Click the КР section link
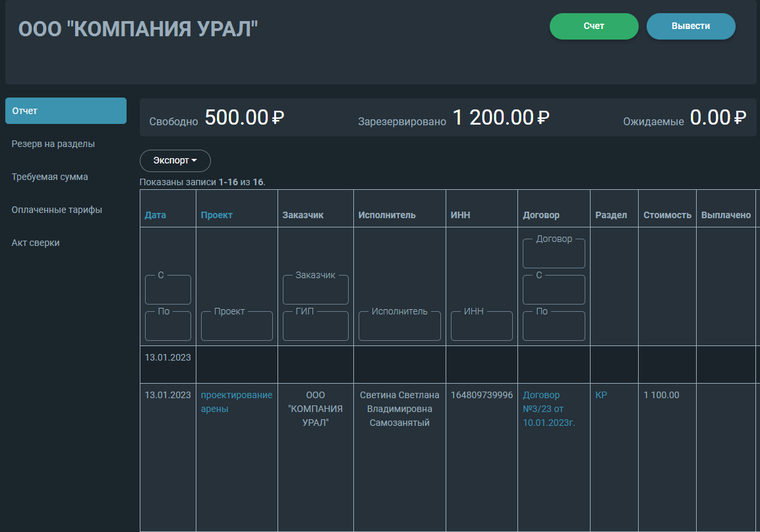The image size is (760, 532). (x=601, y=395)
